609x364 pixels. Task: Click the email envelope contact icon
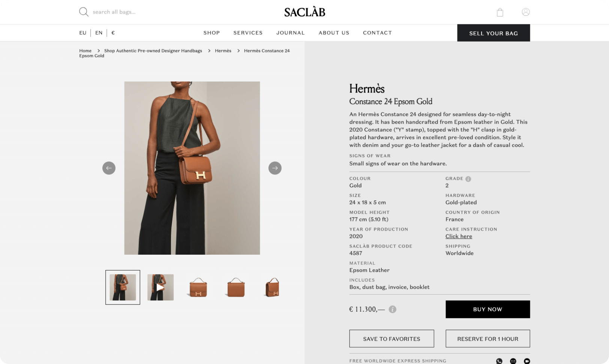tap(513, 361)
